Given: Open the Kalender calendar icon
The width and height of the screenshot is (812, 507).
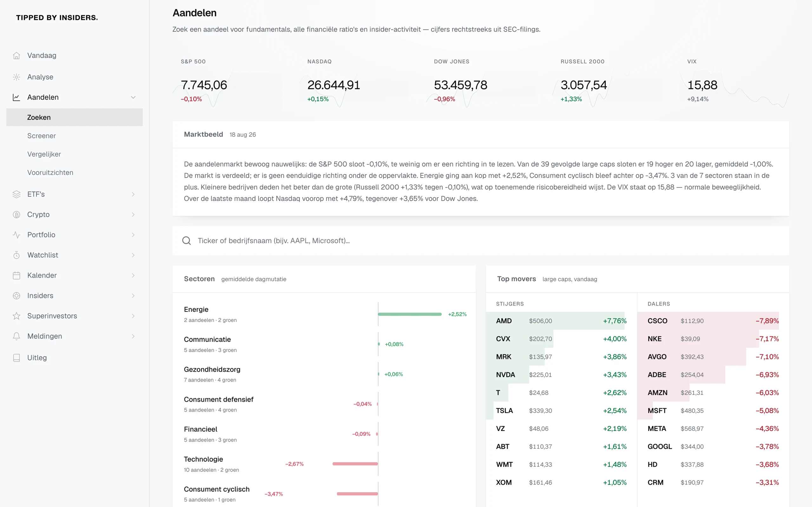Looking at the screenshot, I should pos(16,276).
